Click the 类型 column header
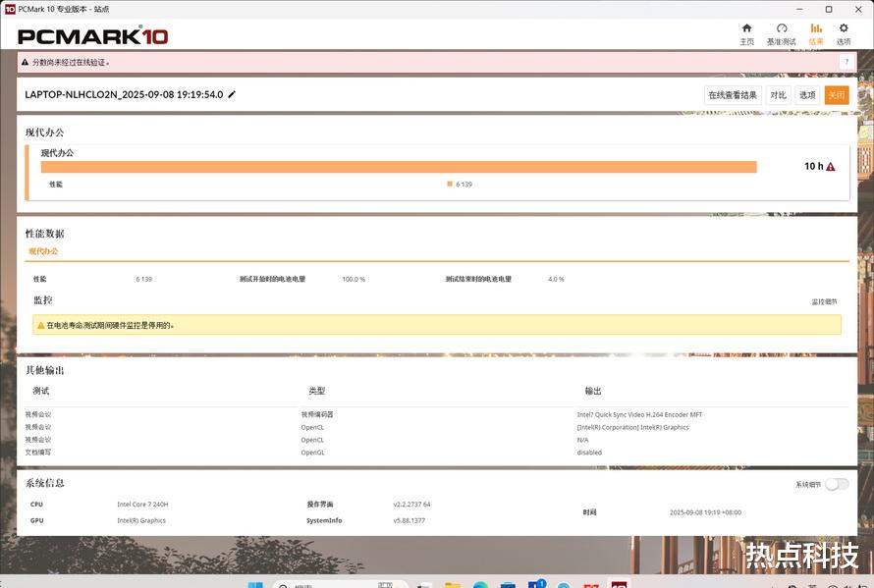 (x=316, y=391)
